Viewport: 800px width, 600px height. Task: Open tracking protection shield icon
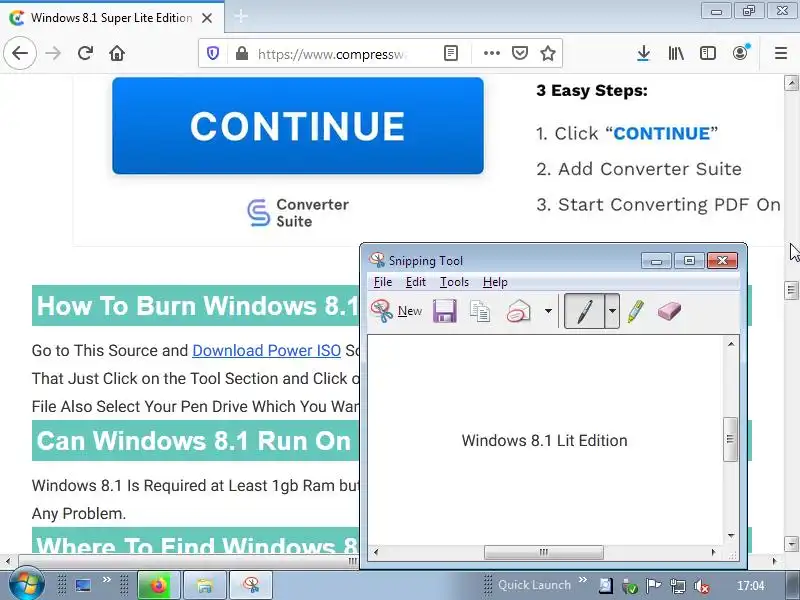[x=213, y=53]
